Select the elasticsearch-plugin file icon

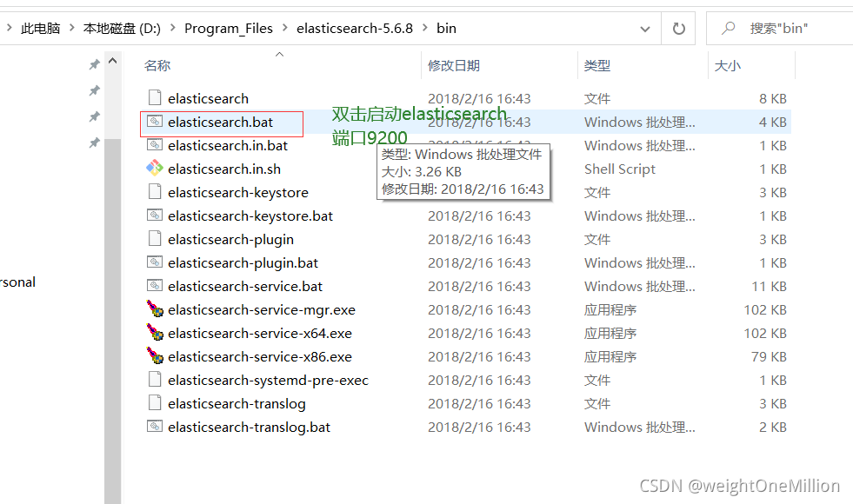[155, 238]
